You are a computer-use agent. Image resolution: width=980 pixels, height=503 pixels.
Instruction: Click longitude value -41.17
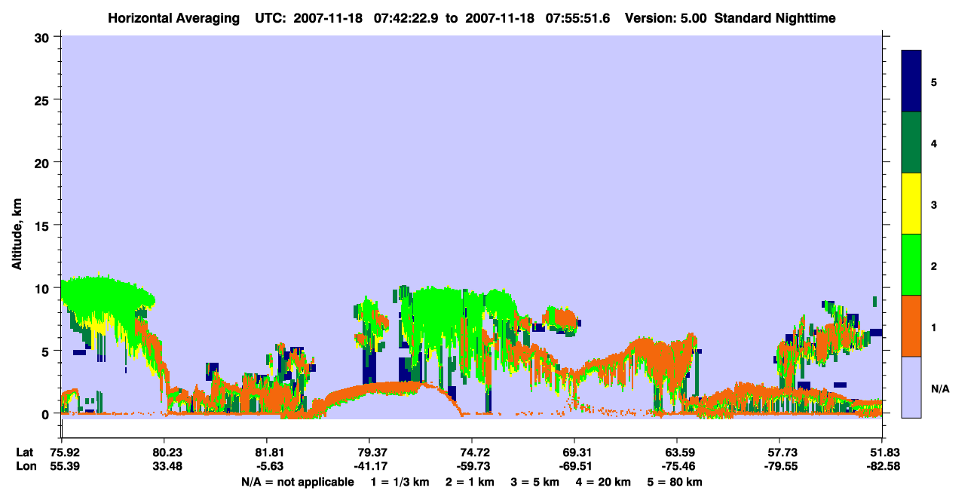(x=369, y=466)
